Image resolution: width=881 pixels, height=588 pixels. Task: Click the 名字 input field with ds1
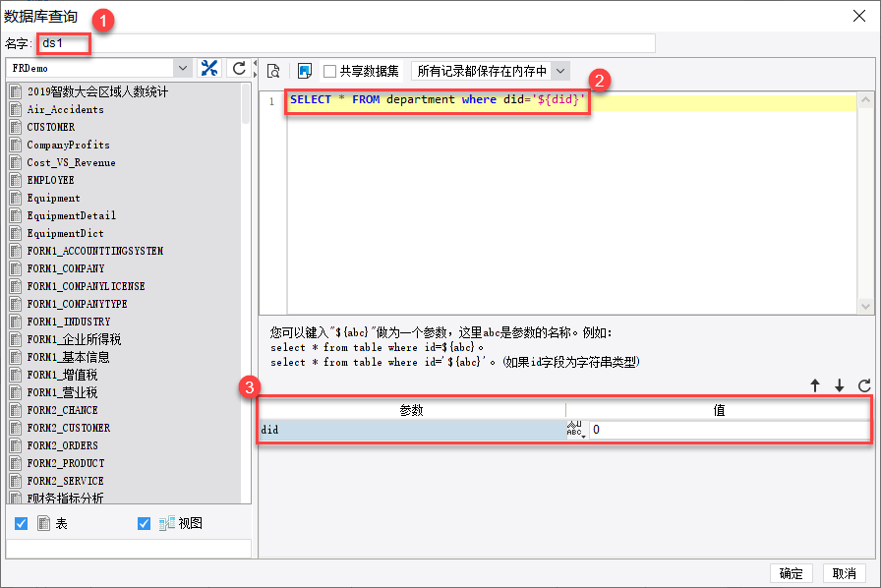point(346,43)
